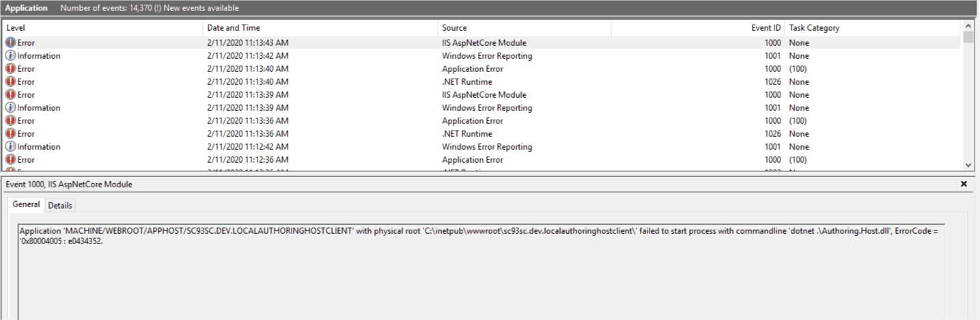Click error icon of Application Error 11:13:36 row
Image resolution: width=980 pixels, height=320 pixels.
(x=10, y=120)
